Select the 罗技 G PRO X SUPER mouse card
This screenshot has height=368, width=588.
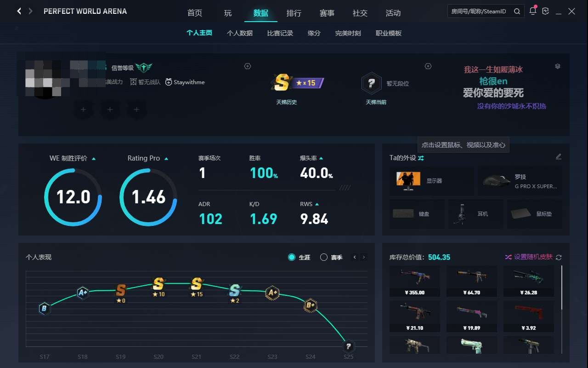(520, 181)
